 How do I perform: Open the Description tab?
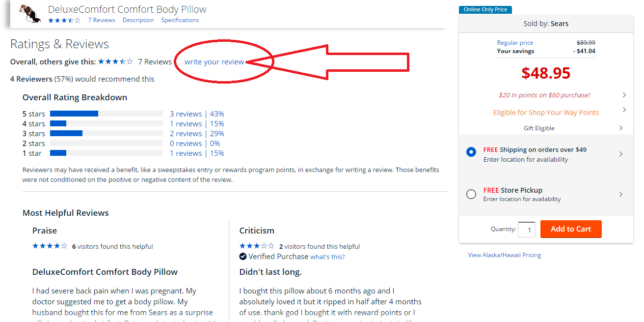coord(138,20)
